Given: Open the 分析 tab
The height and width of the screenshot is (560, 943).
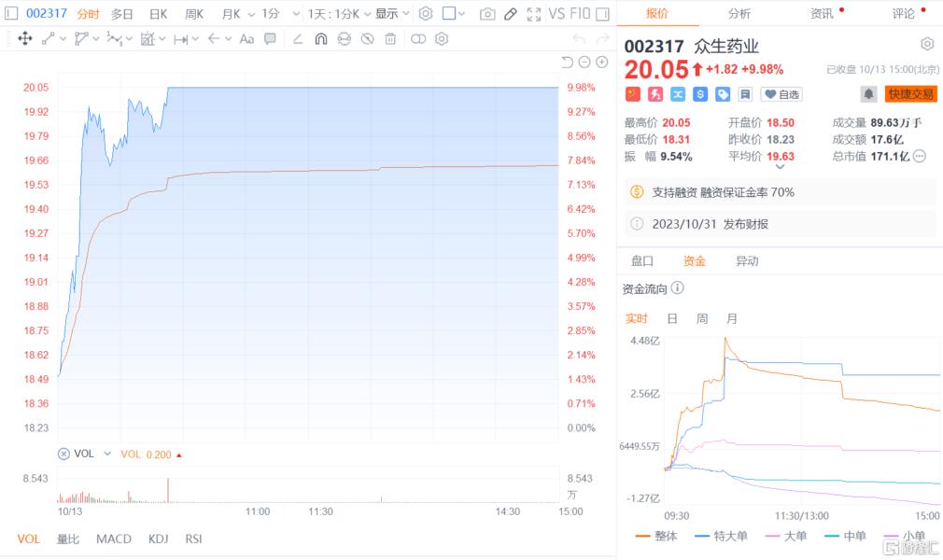Looking at the screenshot, I should 739,13.
